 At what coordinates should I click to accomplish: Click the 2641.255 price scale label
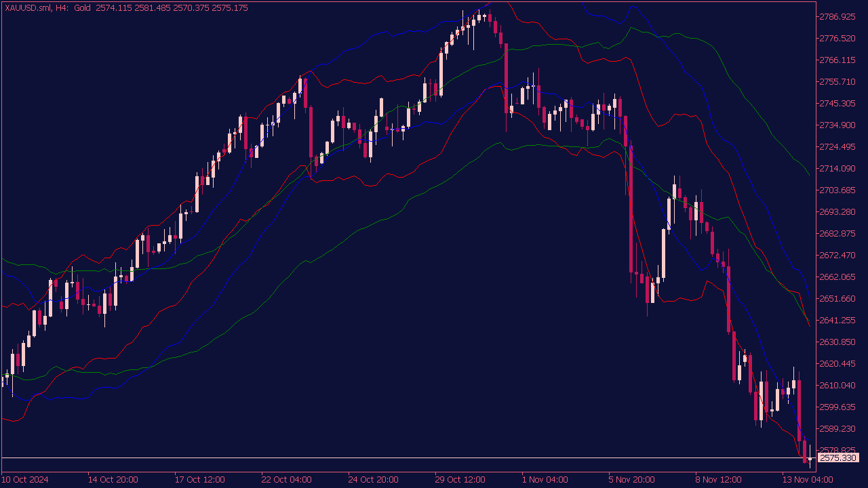coord(839,320)
